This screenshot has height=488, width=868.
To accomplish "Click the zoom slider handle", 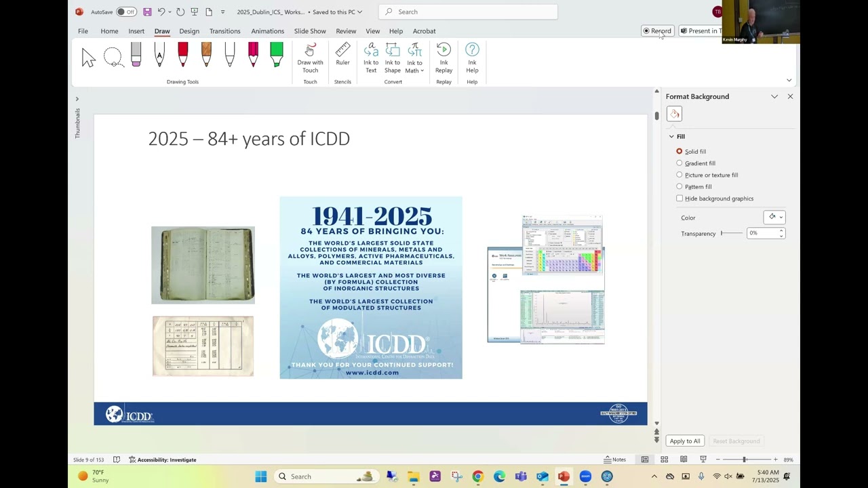I will [x=744, y=460].
